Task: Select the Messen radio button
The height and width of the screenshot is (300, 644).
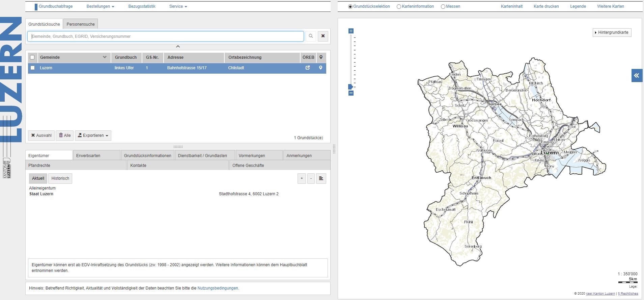Action: tap(443, 7)
